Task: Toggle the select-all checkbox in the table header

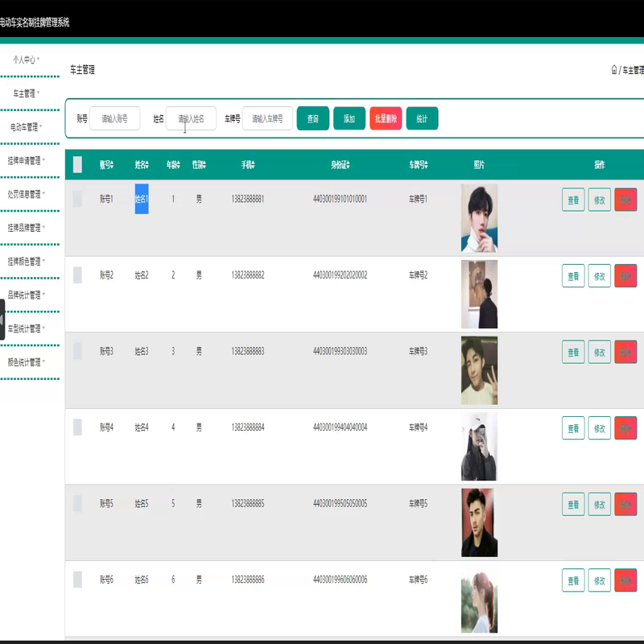Action: click(77, 164)
